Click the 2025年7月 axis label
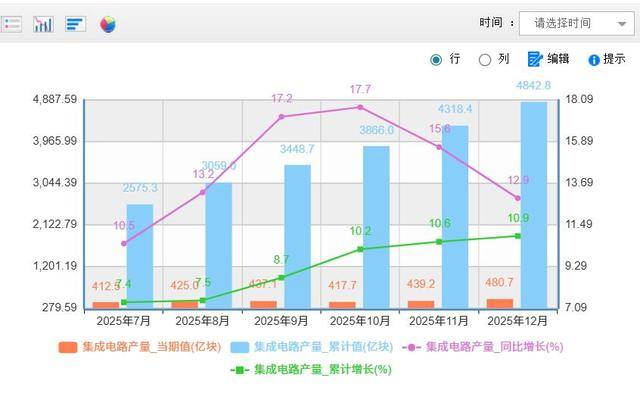Screen dimensions: 640x409 pyautogui.click(x=123, y=321)
